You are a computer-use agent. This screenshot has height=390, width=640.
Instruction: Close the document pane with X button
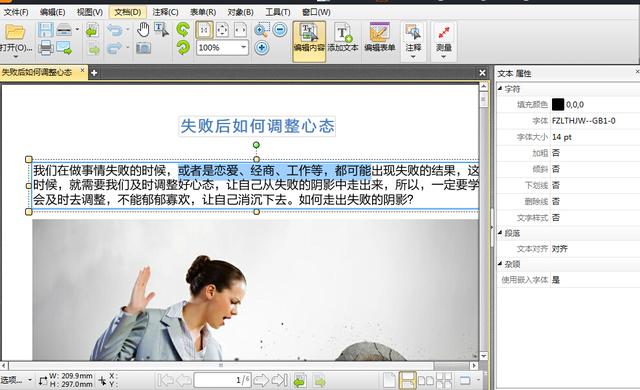coord(482,73)
